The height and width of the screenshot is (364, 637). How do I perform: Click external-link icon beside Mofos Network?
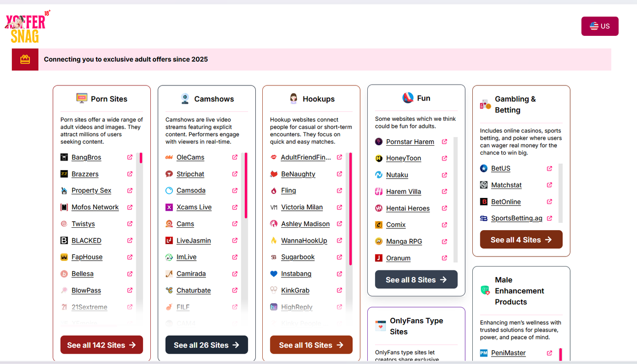pos(130,207)
